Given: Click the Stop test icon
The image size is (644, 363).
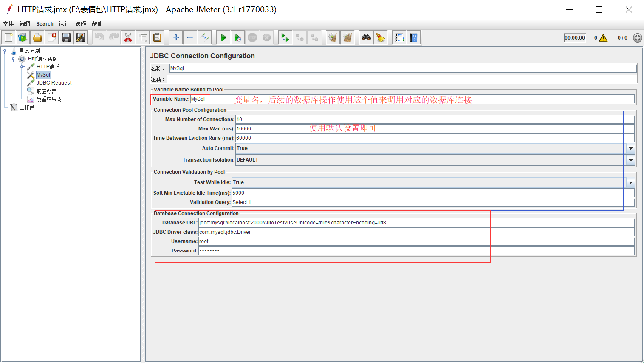Looking at the screenshot, I should [x=252, y=37].
